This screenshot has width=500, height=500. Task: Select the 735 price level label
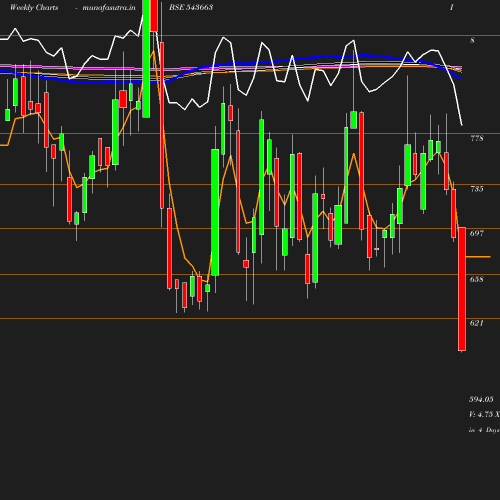(477, 189)
